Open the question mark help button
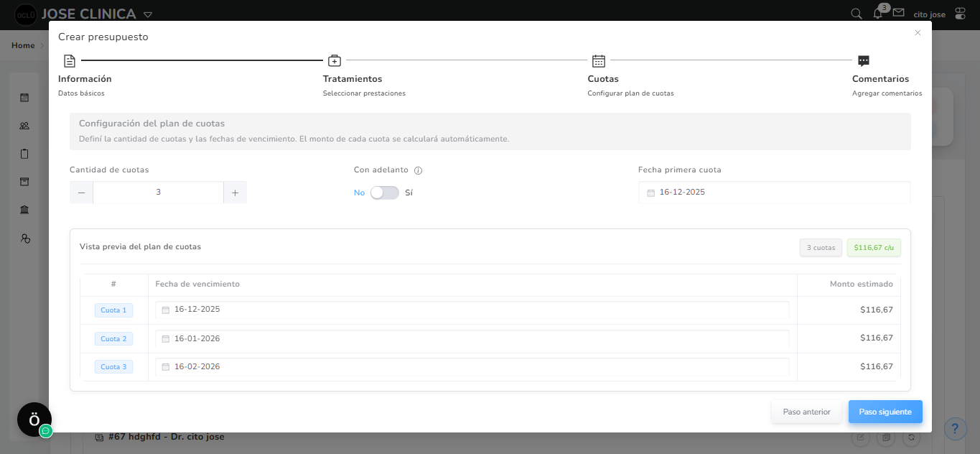Screen dimensions: 980x454 coord(955,430)
